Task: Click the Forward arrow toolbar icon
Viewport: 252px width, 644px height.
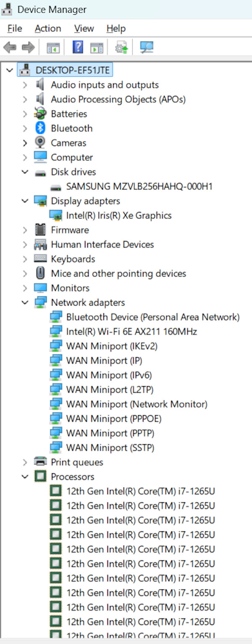Action: [28, 48]
